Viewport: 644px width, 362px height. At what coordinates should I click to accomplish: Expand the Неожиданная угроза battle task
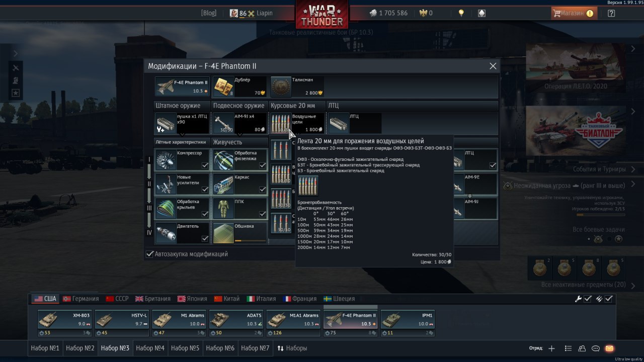point(633,185)
